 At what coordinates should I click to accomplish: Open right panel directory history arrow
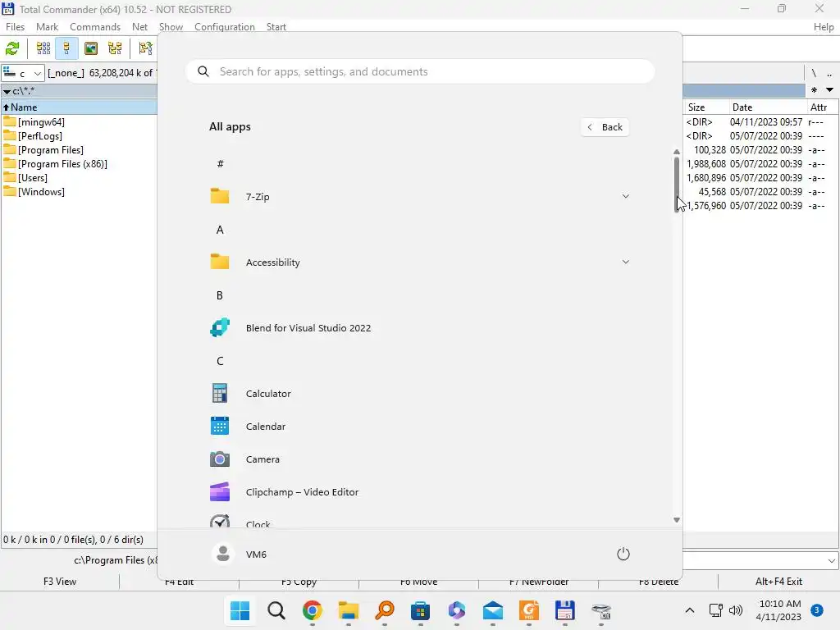(x=829, y=90)
